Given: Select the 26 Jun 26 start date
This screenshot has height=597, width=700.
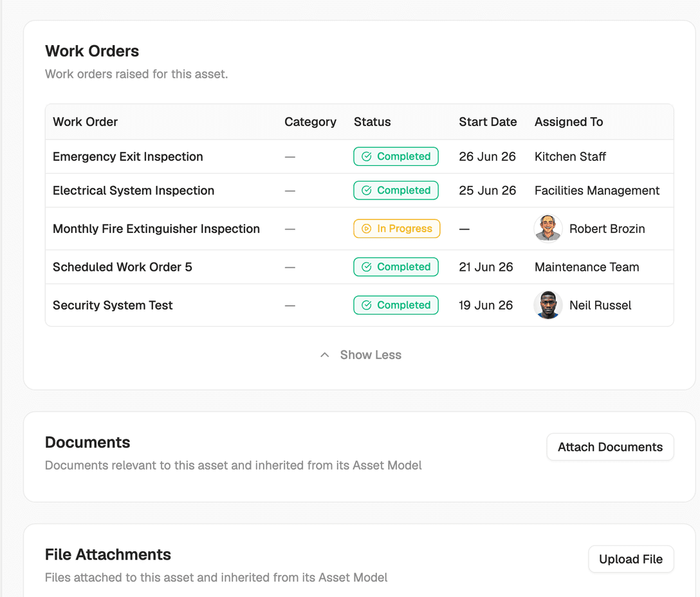Looking at the screenshot, I should [487, 157].
